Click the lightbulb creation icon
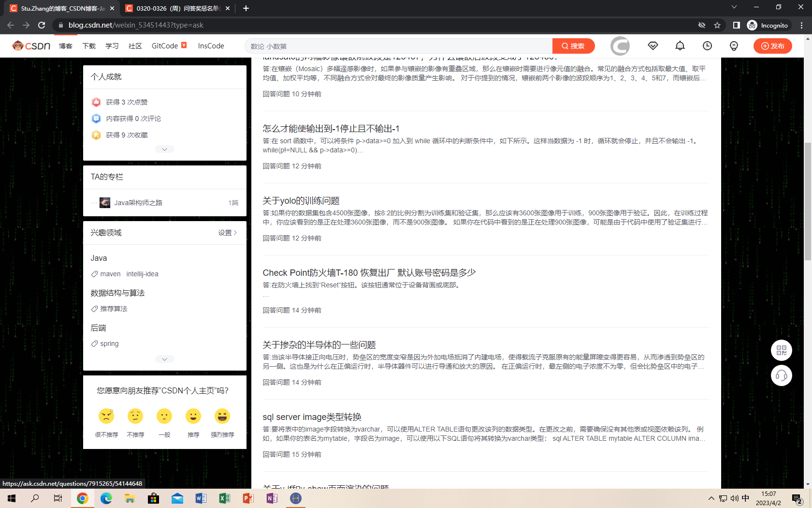The width and height of the screenshot is (812, 508). [734, 46]
